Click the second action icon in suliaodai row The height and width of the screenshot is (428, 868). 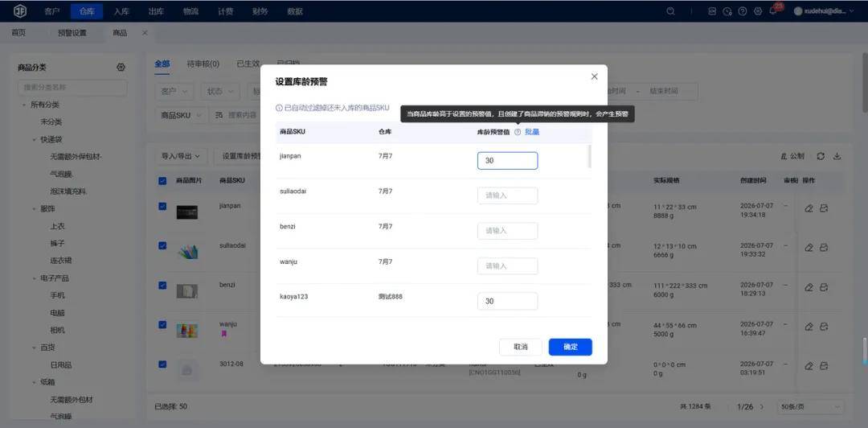pos(824,248)
